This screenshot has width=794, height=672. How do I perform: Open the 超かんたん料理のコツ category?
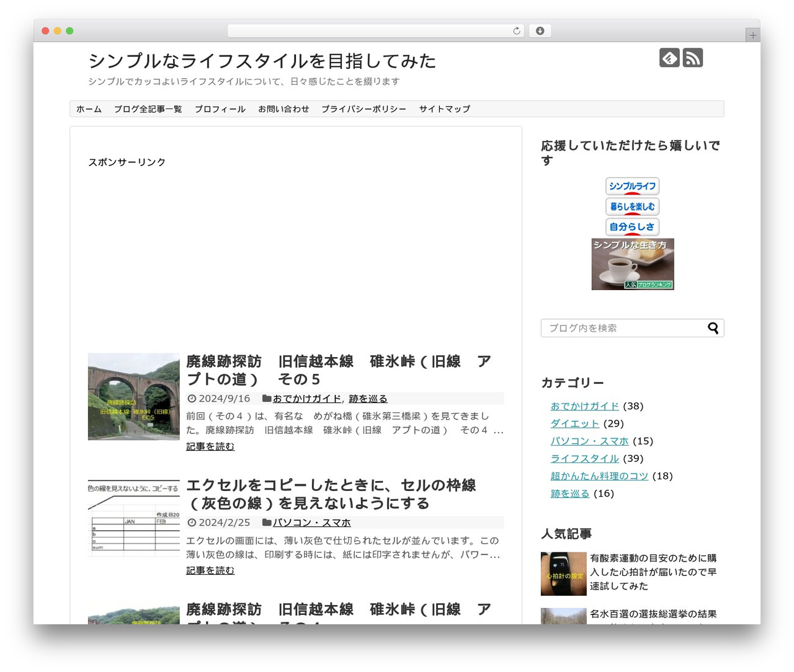599,476
